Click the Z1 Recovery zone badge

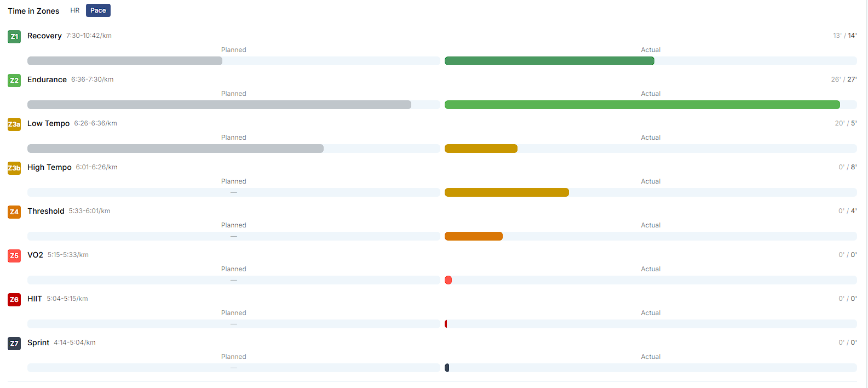point(14,36)
